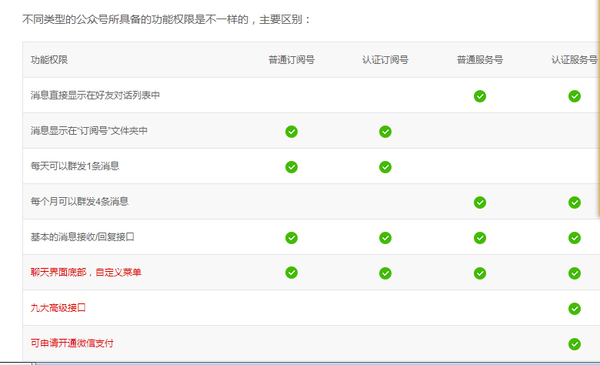
Task: Click 普通订阅号 checkmark in 基本的消息接收/回复接口 row
Action: tap(291, 238)
